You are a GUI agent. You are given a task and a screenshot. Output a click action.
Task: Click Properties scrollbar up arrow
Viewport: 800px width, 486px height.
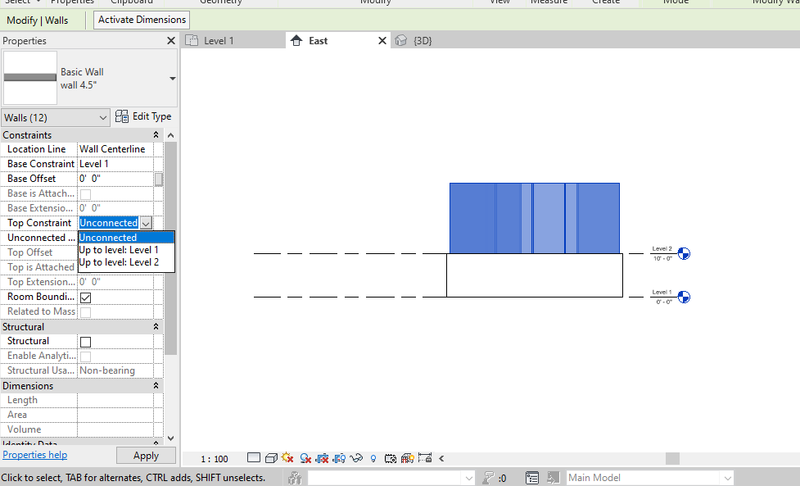pos(171,136)
